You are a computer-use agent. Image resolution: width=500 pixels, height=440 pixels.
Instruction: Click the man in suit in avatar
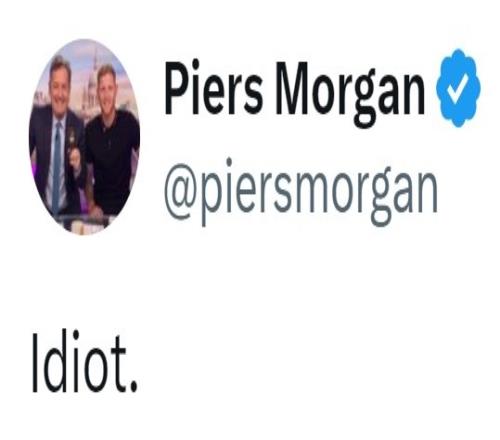pos(57,140)
